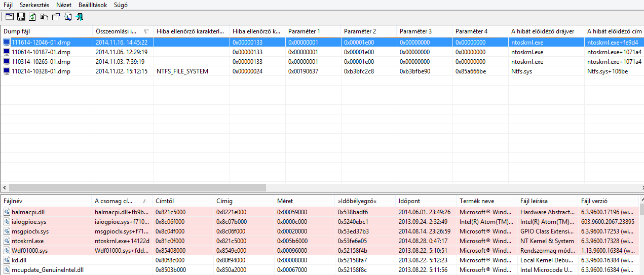Click NTFS_FILE_SYSTEM bug check string cell

182,71
